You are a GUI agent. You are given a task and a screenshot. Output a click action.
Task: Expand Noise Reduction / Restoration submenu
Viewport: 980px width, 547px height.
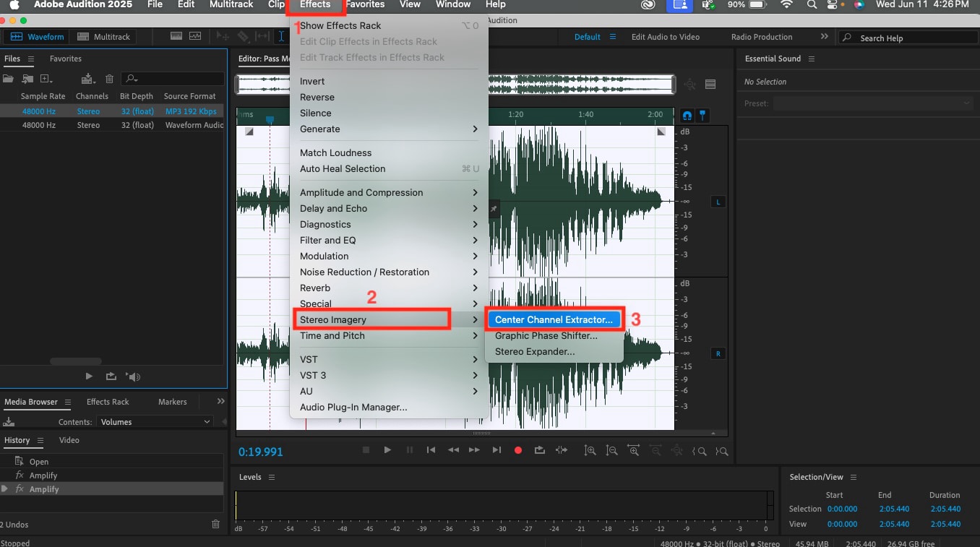390,272
